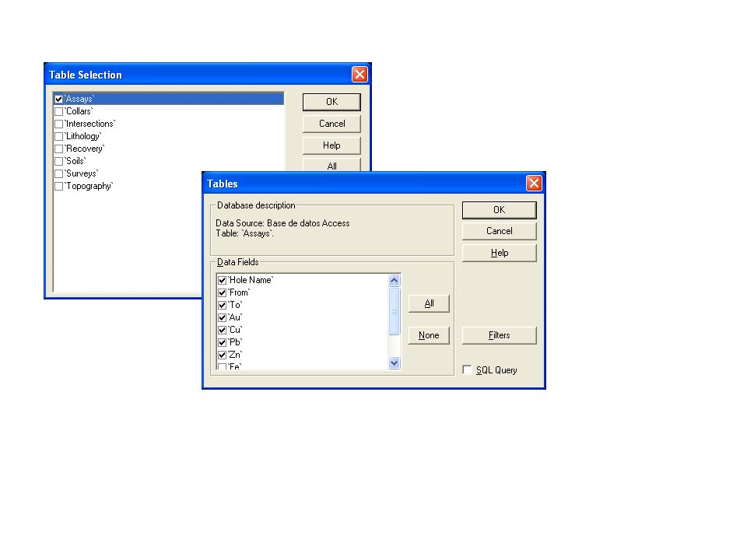747x560 pixels.
Task: Uncheck the Cu field checkbox
Action: pyautogui.click(x=222, y=330)
